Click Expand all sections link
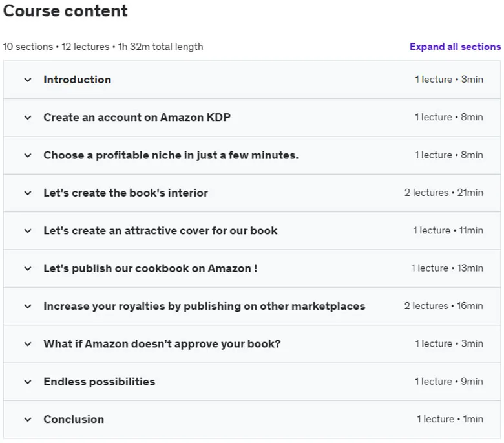This screenshot has width=504, height=443. tap(455, 47)
